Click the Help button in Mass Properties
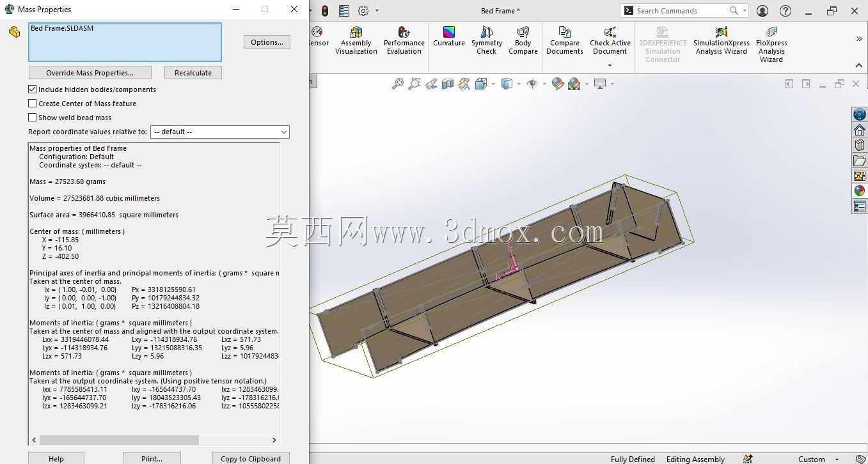The width and height of the screenshot is (868, 464). [56, 458]
